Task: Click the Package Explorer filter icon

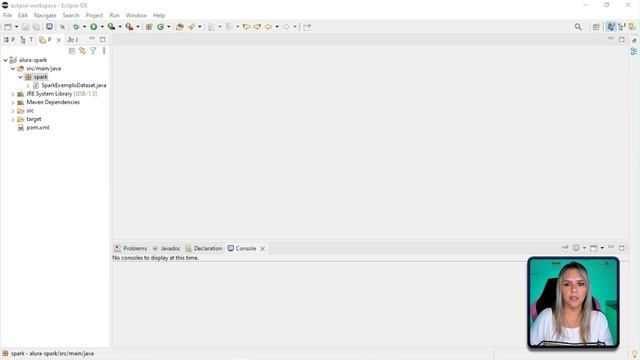Action: point(93,51)
